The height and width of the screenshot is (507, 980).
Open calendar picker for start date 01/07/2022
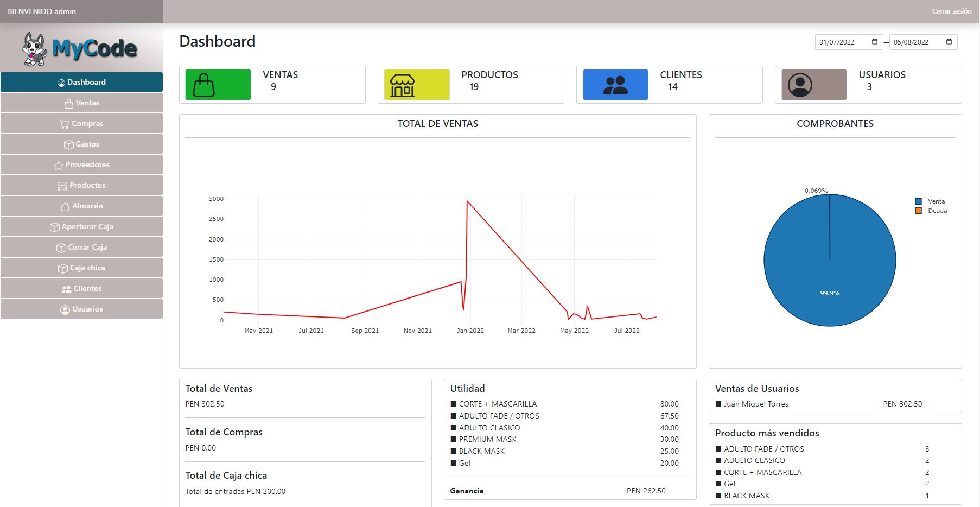(874, 42)
